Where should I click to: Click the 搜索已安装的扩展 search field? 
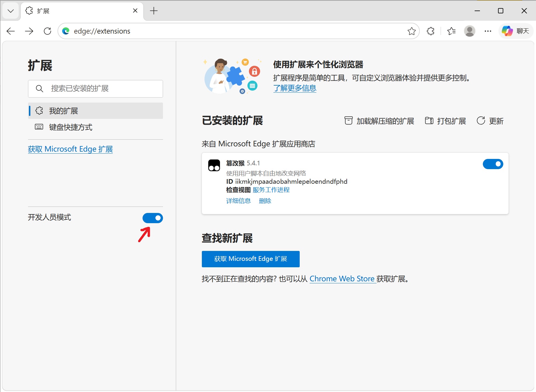tap(96, 89)
